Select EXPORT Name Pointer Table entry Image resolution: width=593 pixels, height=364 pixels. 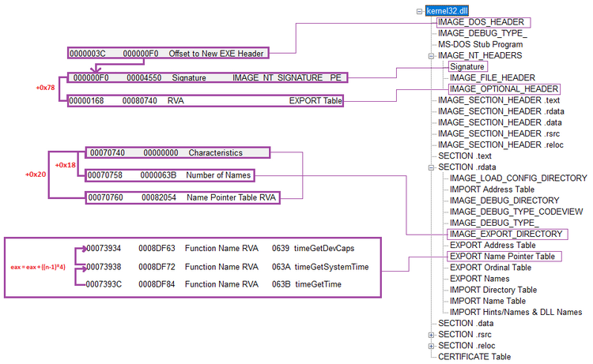click(502, 257)
